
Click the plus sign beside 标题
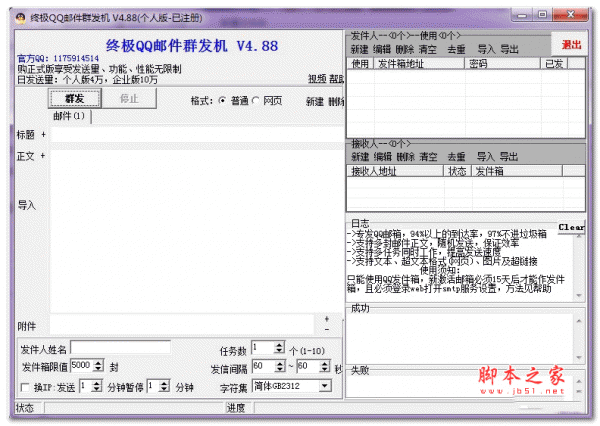[44, 134]
